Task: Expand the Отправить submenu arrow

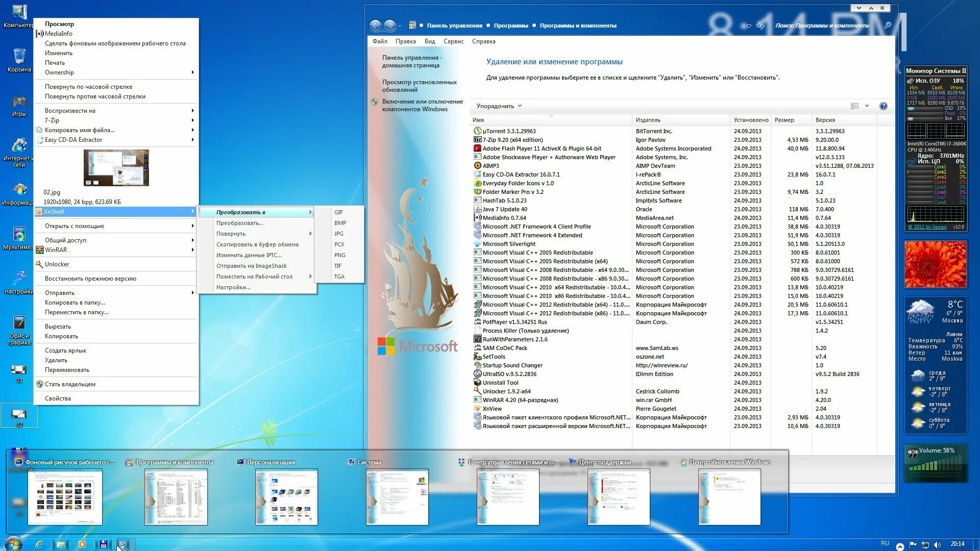Action: [192, 293]
